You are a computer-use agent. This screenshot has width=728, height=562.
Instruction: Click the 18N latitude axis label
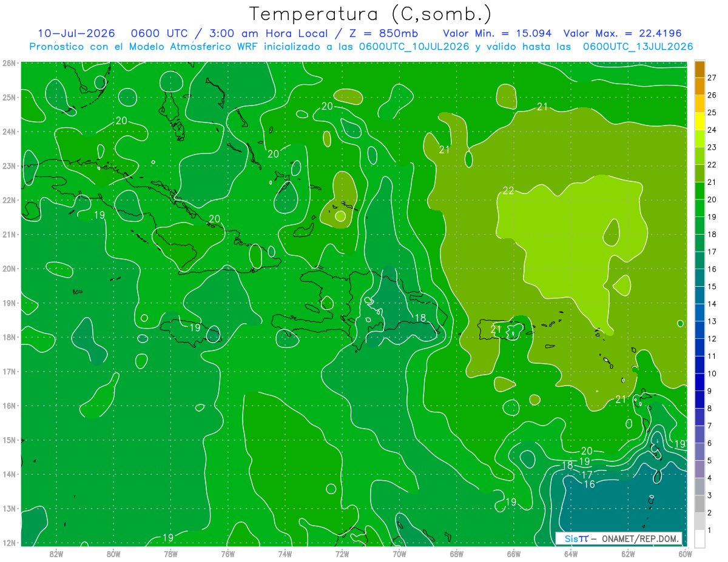pos(9,337)
